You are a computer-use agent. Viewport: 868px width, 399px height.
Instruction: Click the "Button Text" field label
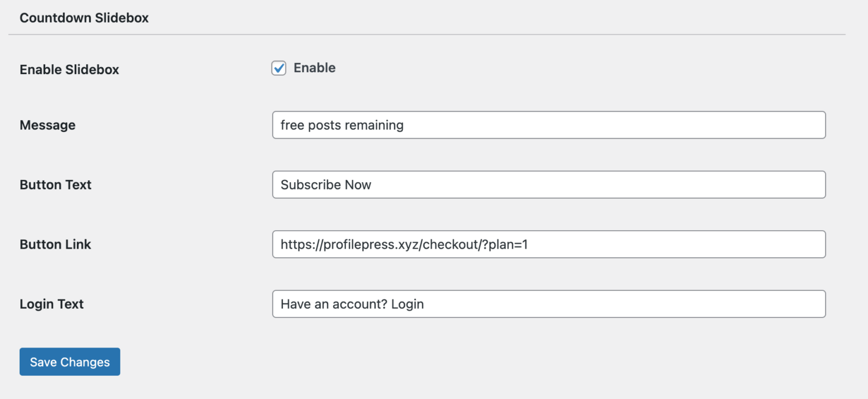(56, 184)
